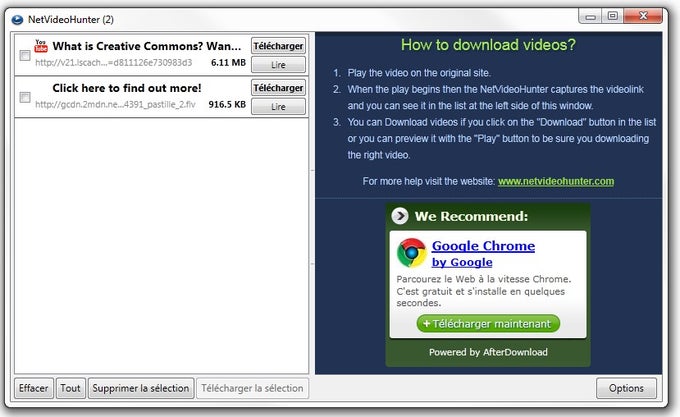Screen dimensions: 680x417
Task: Click green Télécharger maintenant button
Action: [x=488, y=324]
